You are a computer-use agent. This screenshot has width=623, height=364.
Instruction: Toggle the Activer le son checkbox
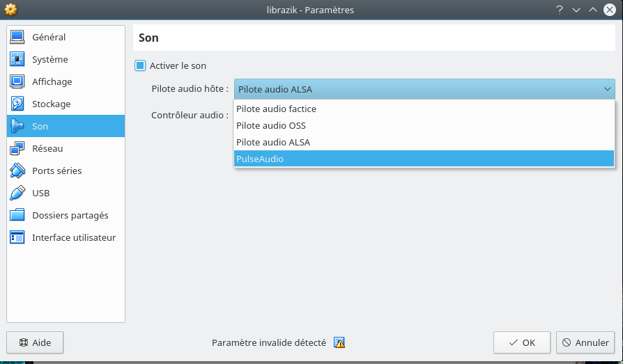pyautogui.click(x=140, y=65)
